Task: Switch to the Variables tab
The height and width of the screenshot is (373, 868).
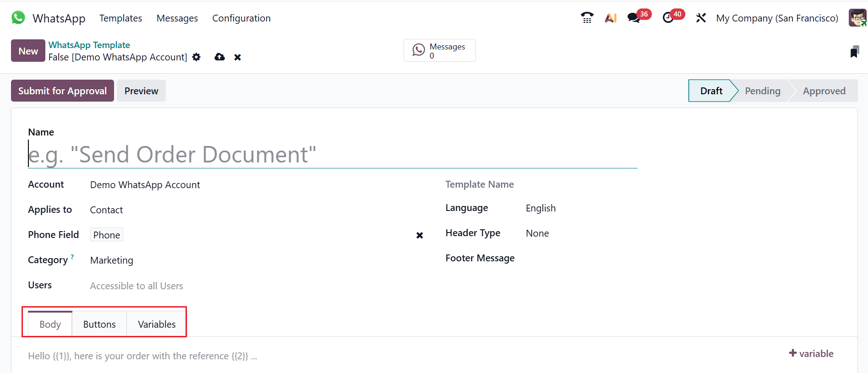Action: click(x=157, y=324)
